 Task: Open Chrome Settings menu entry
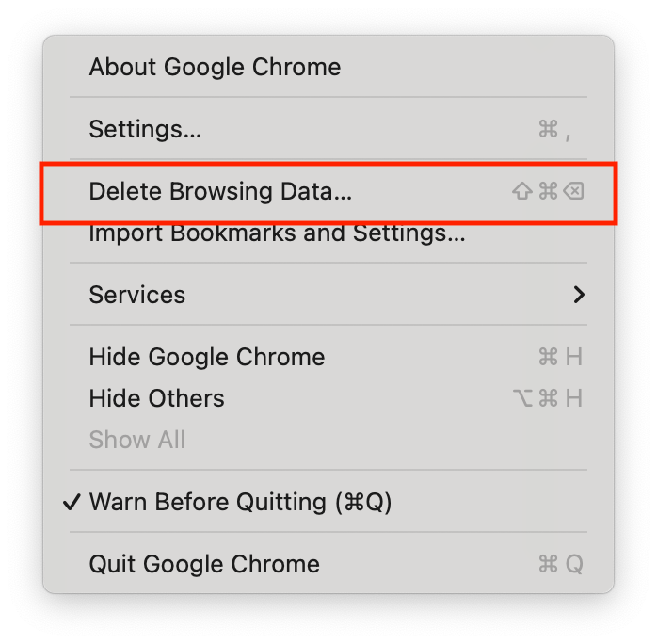pyautogui.click(x=145, y=129)
